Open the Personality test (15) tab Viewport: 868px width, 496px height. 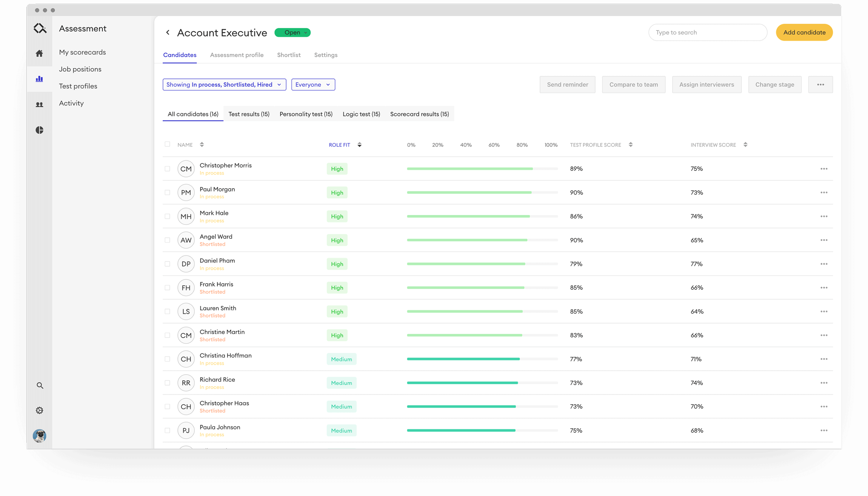point(306,114)
